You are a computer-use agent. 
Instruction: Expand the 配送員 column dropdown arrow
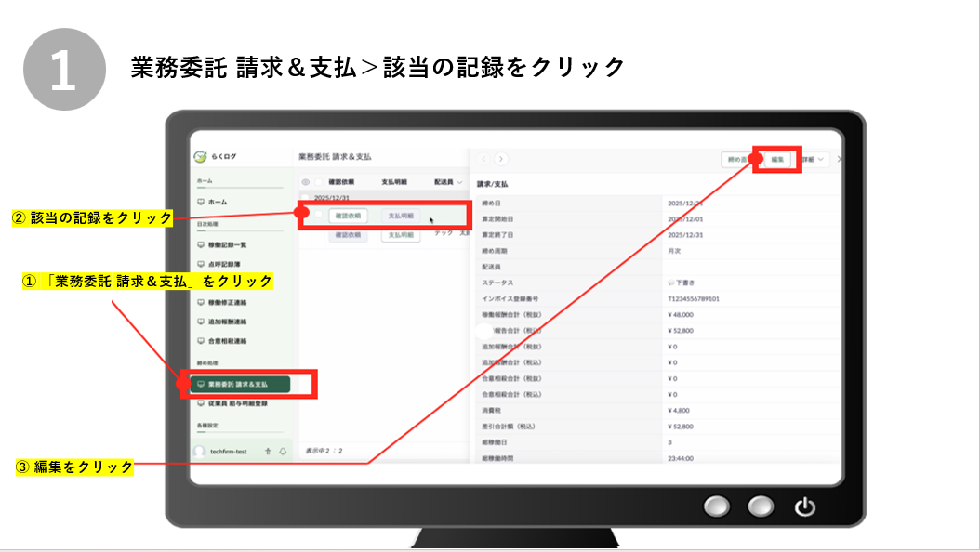(459, 182)
